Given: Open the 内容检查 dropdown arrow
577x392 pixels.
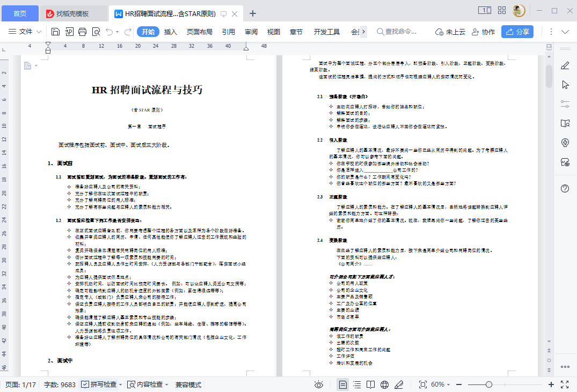Looking at the screenshot, I should pyautogui.click(x=167, y=384).
